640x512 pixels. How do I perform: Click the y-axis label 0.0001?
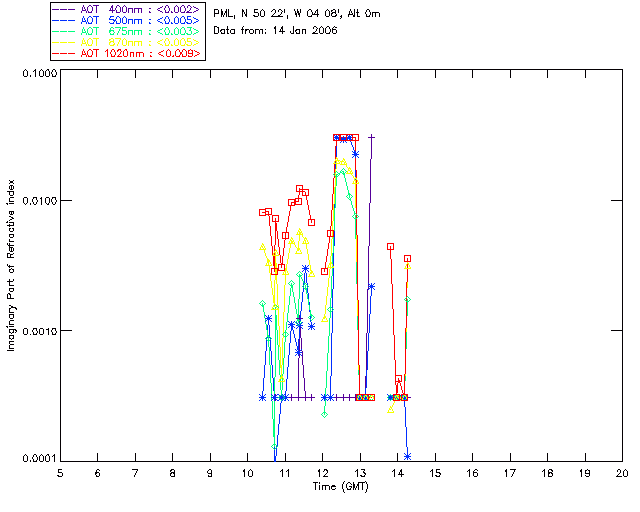(39, 459)
